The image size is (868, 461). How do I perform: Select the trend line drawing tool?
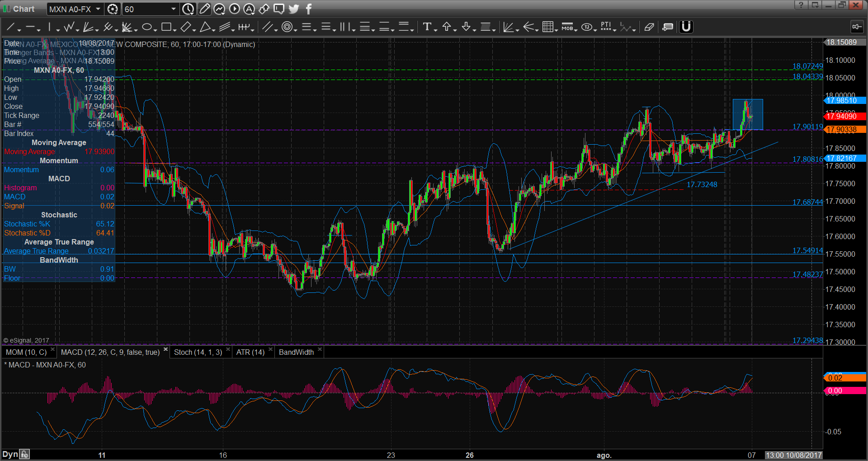[10, 27]
